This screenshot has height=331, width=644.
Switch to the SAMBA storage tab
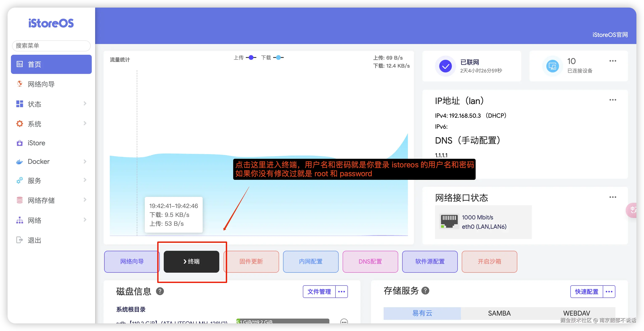[x=499, y=313]
